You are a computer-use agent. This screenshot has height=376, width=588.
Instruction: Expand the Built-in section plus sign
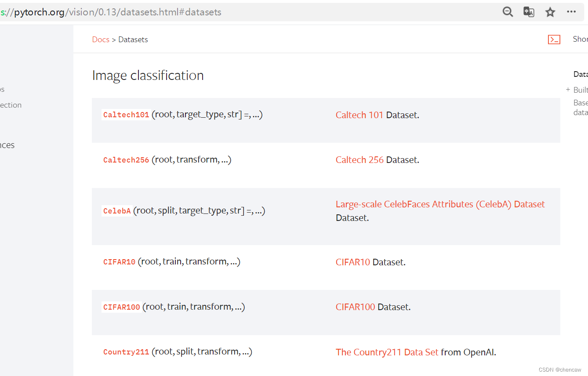point(568,90)
